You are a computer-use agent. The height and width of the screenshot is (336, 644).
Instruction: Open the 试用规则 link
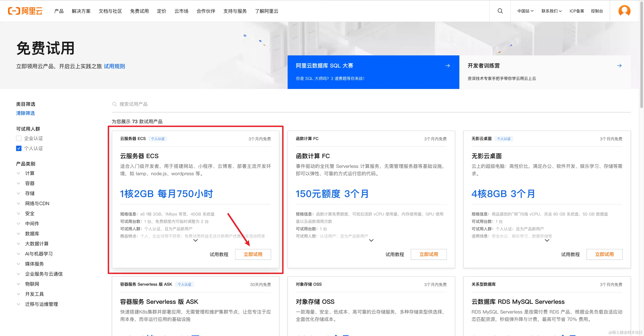coord(114,66)
